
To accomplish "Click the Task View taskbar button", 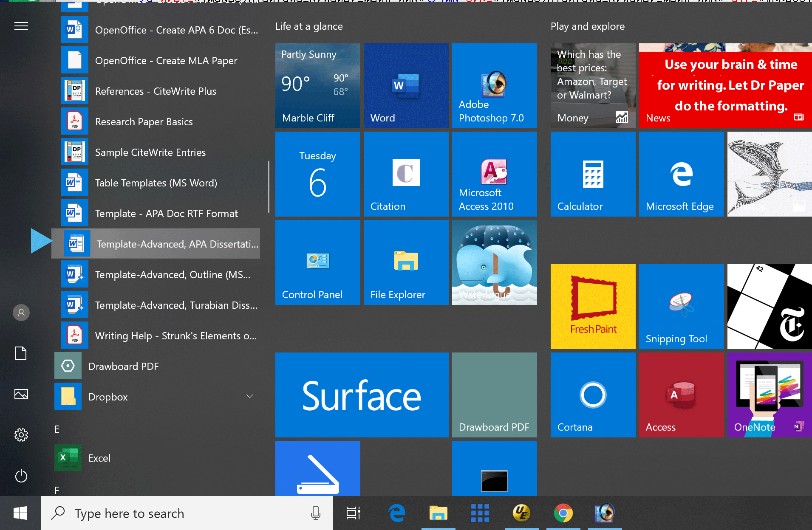I will [353, 513].
